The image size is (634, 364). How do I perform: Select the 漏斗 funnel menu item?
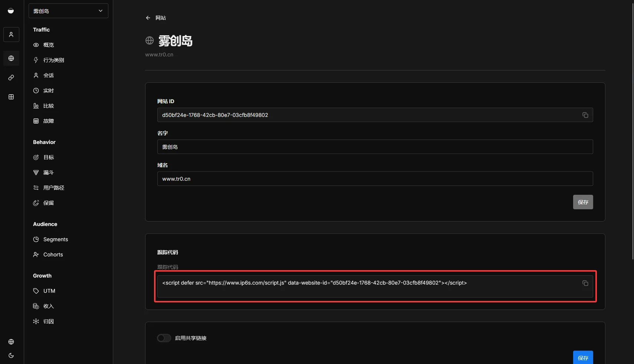pos(48,173)
